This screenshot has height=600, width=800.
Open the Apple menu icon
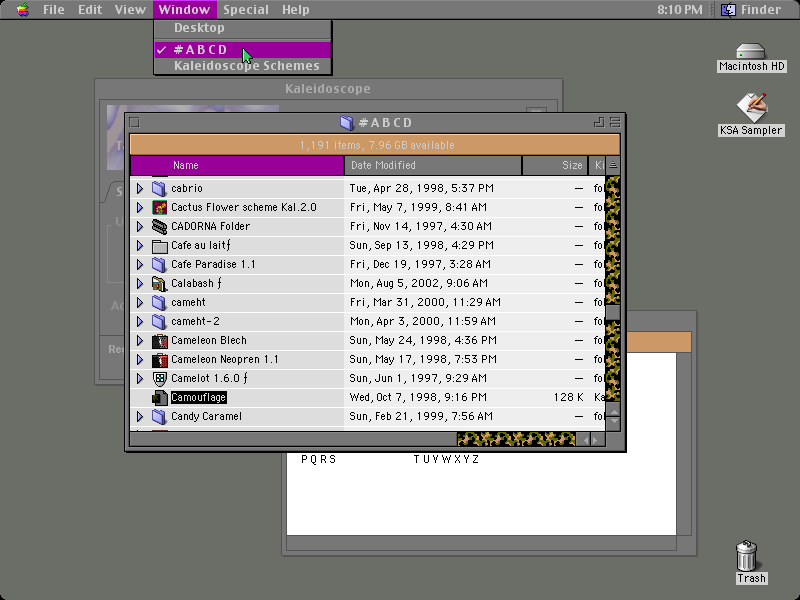pyautogui.click(x=22, y=9)
